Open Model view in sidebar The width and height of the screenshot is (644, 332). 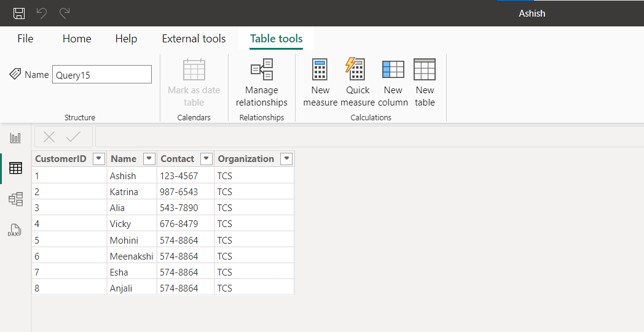[x=15, y=199]
